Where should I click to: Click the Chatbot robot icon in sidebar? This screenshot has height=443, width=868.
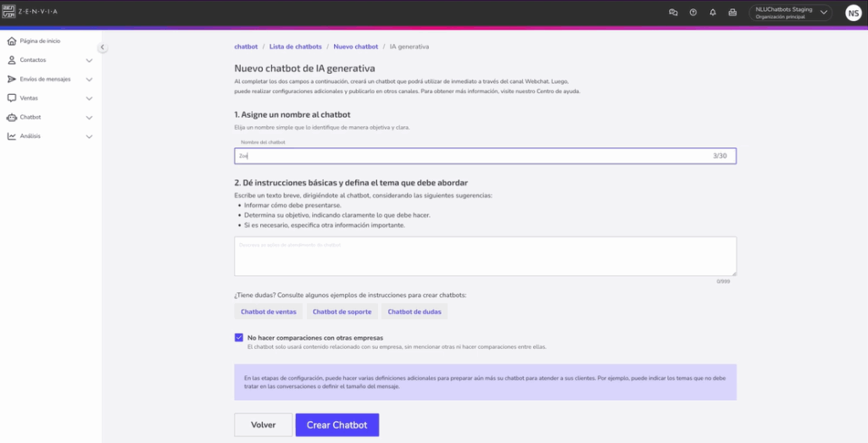(x=11, y=117)
